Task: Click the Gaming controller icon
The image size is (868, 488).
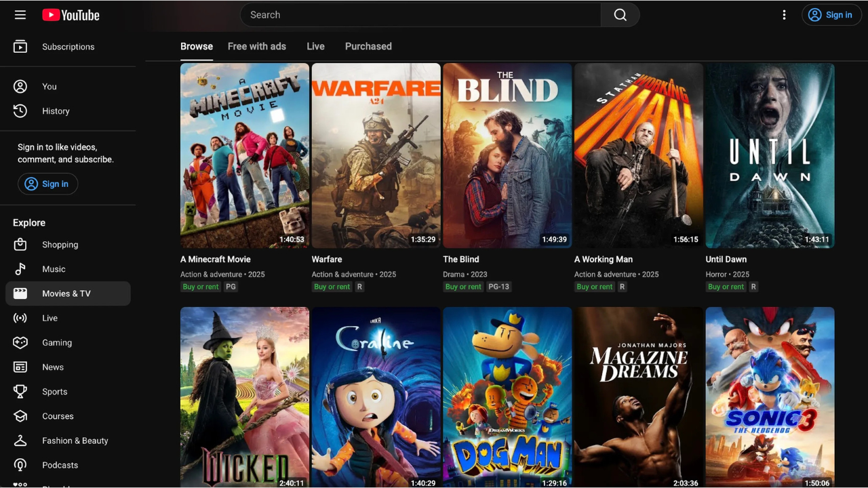Action: click(x=20, y=342)
